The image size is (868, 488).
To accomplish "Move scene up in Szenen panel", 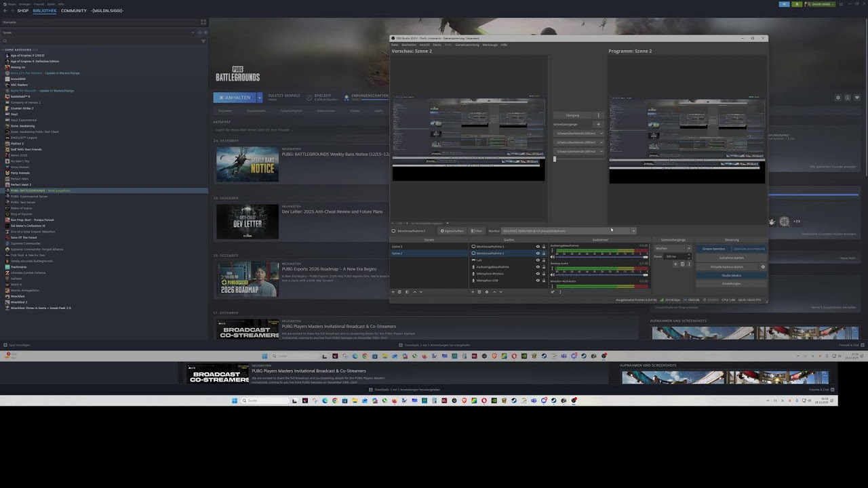I will (415, 292).
